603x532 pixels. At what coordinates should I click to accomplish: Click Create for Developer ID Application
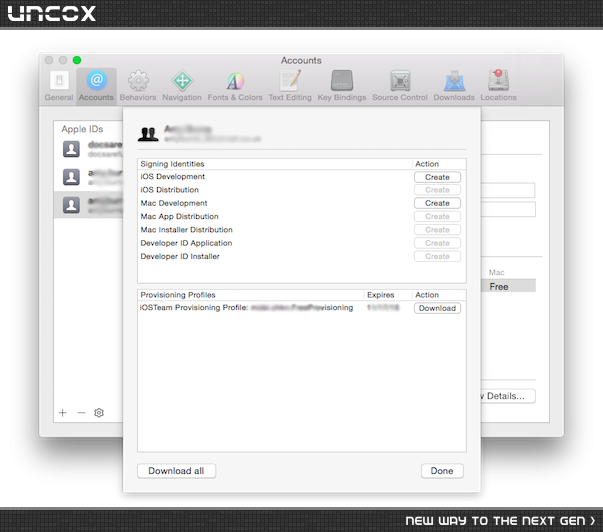point(437,243)
